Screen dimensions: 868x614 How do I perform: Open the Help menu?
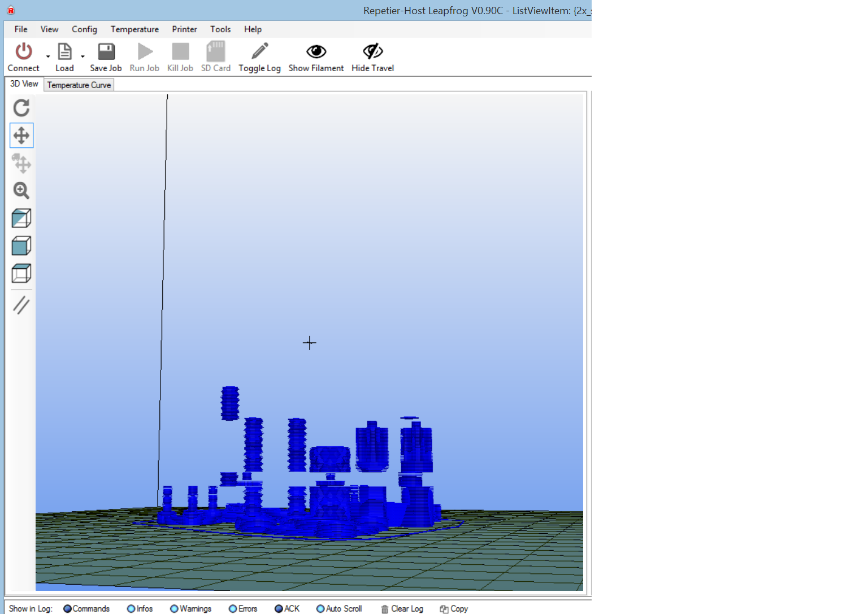tap(253, 29)
